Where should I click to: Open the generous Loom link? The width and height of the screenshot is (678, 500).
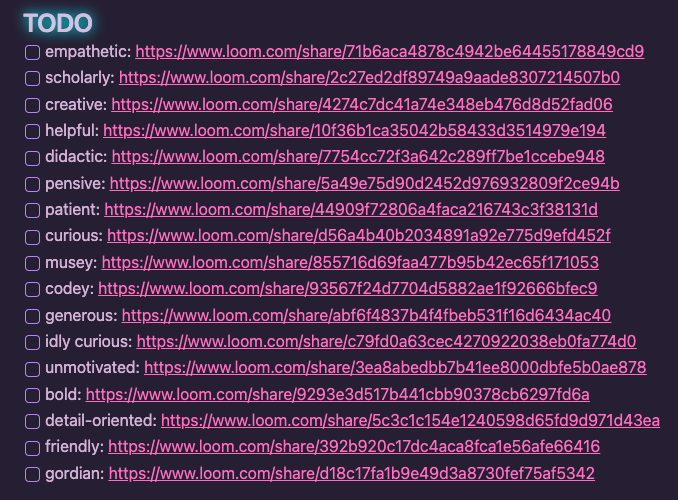tap(366, 315)
